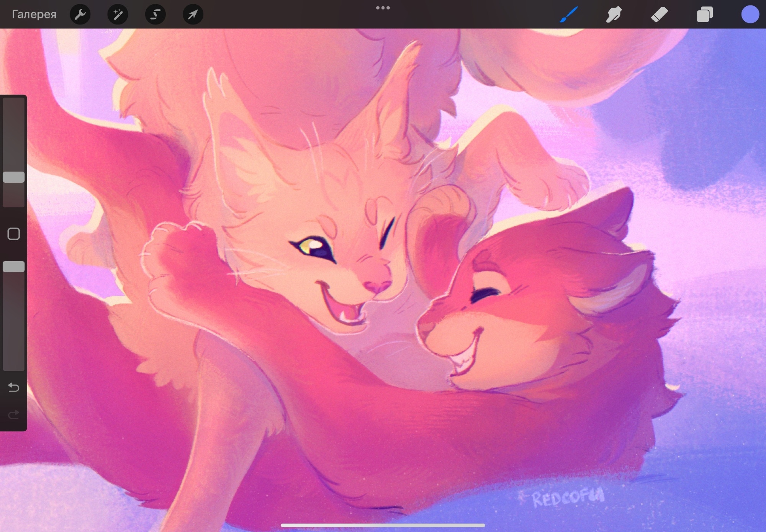Image resolution: width=766 pixels, height=532 pixels.
Task: Redo the undone action
Action: (x=14, y=414)
